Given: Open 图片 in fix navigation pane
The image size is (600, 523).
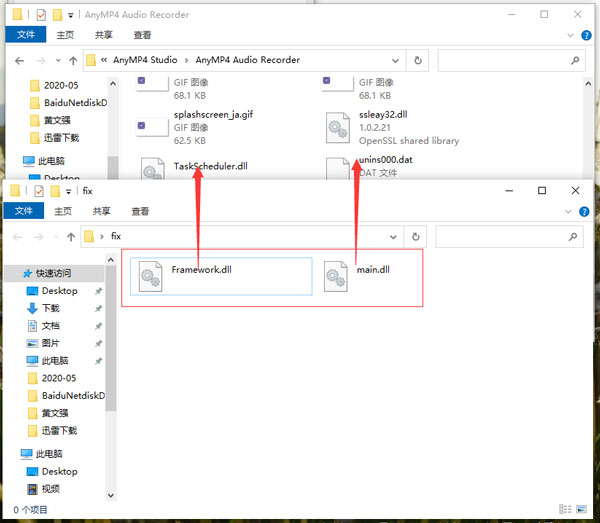Looking at the screenshot, I should [51, 343].
